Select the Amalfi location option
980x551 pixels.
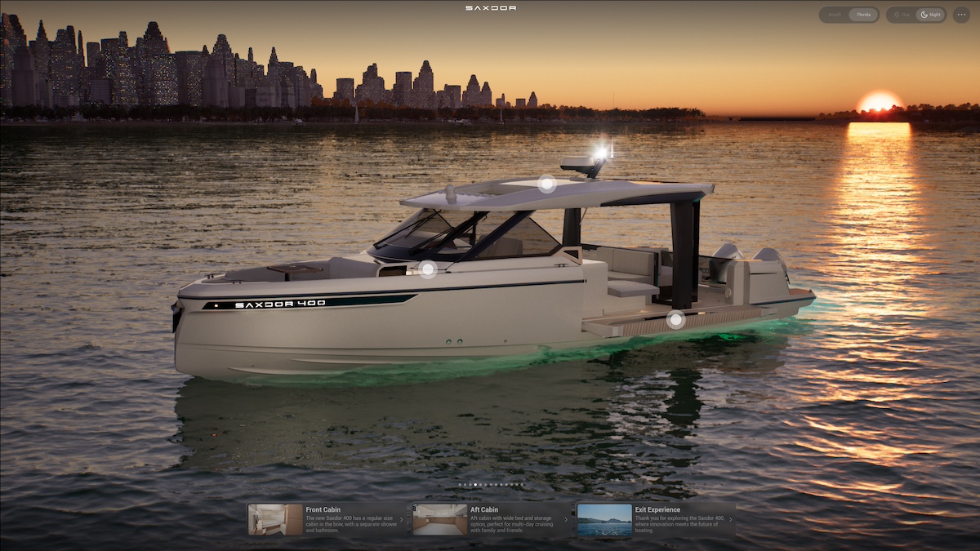834,15
